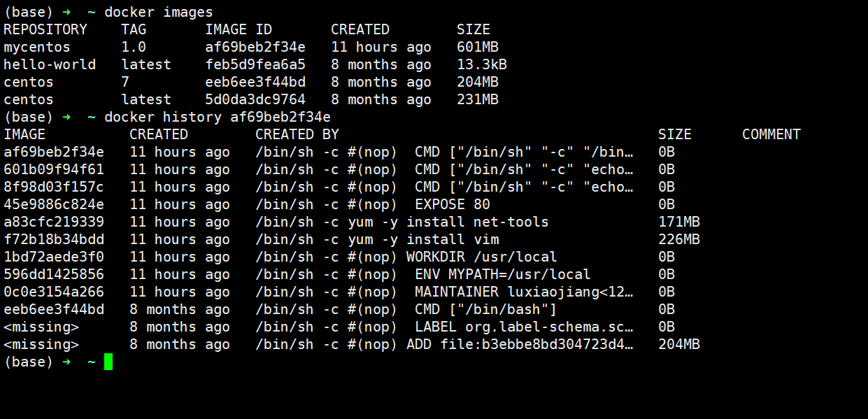
Task: Click the 171MB layer size
Action: tap(679, 222)
